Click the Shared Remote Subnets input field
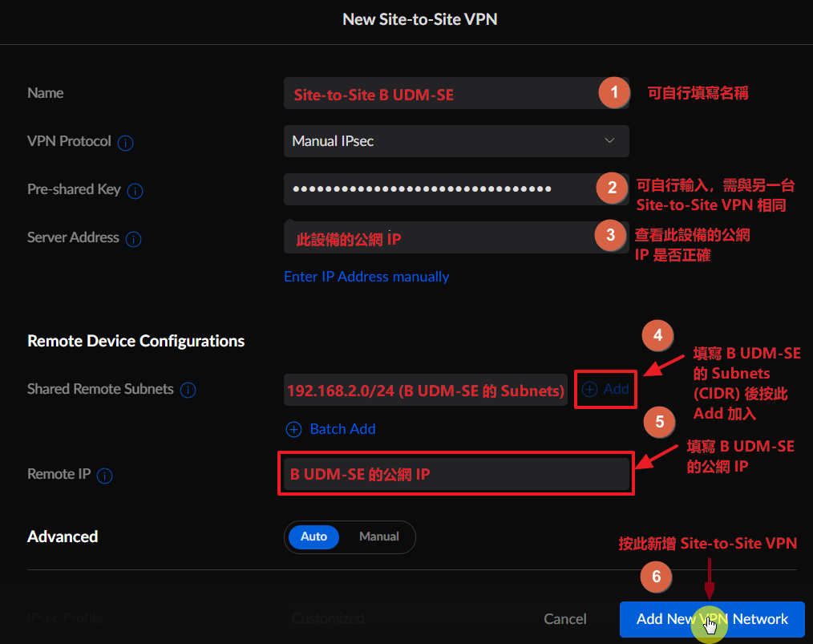813x644 pixels. point(426,390)
